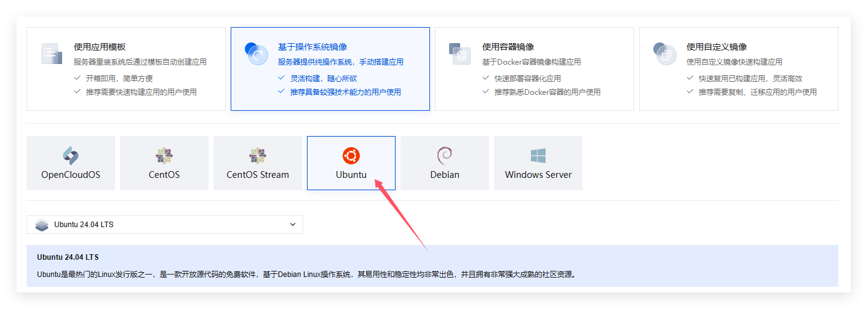The image size is (868, 309).
Task: Select the 使用自定义镜像 card
Action: click(739, 69)
